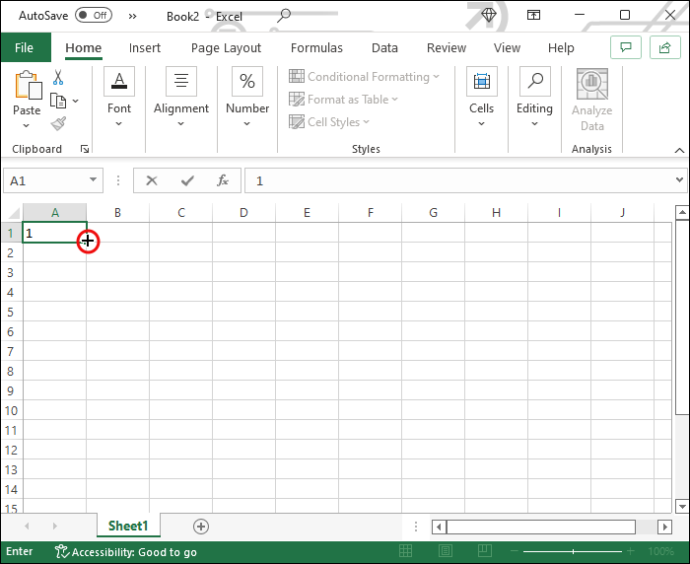This screenshot has height=564, width=690.
Task: Open the Help tab
Action: click(x=561, y=48)
